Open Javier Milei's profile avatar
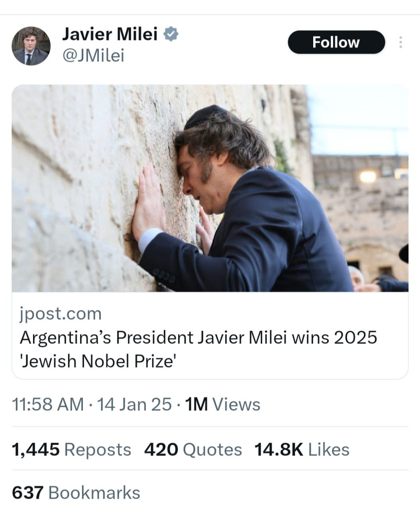 click(x=31, y=46)
